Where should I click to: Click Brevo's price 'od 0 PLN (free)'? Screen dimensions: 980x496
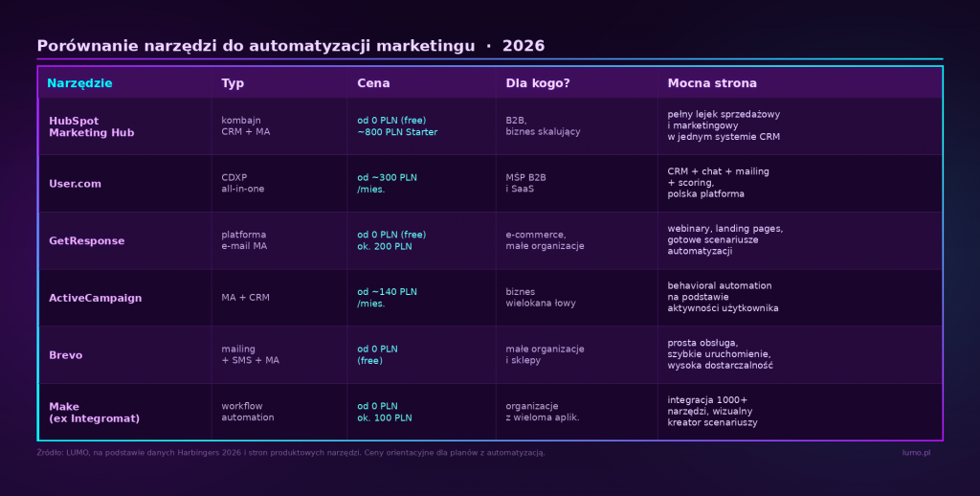tap(377, 354)
